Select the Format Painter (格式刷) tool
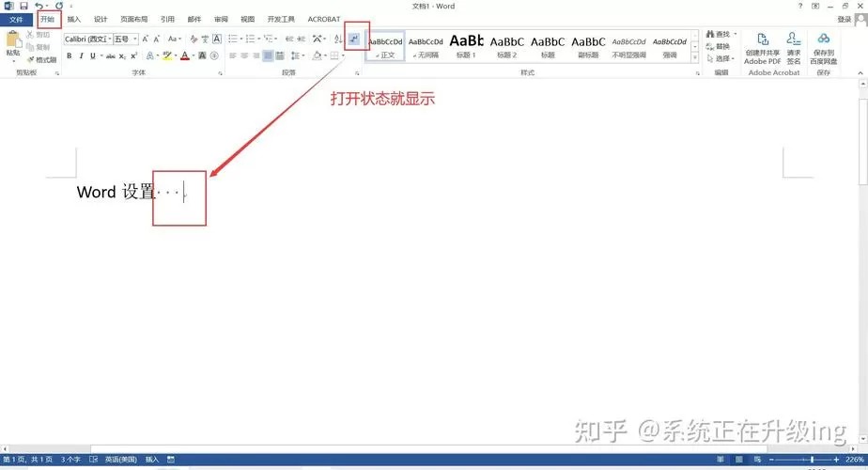 coord(41,59)
